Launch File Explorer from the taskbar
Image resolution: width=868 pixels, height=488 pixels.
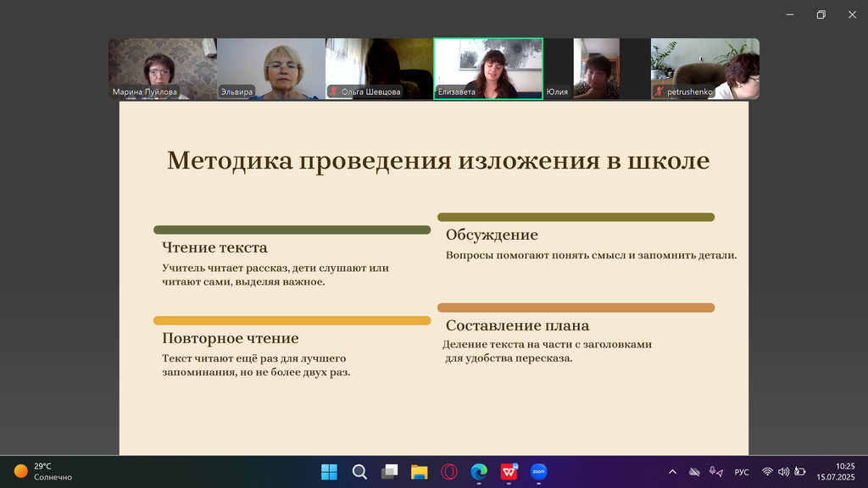click(419, 472)
